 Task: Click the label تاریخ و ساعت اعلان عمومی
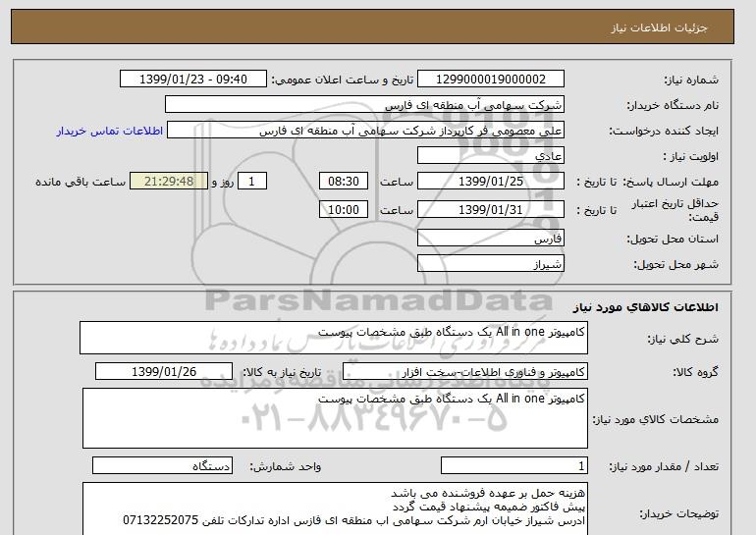343,80
